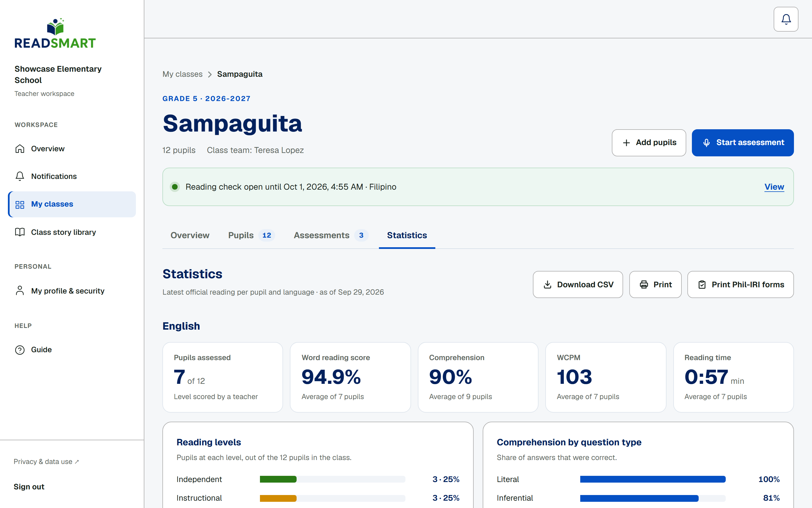Image resolution: width=812 pixels, height=508 pixels.
Task: Open My classes breadcrumb link
Action: point(182,74)
